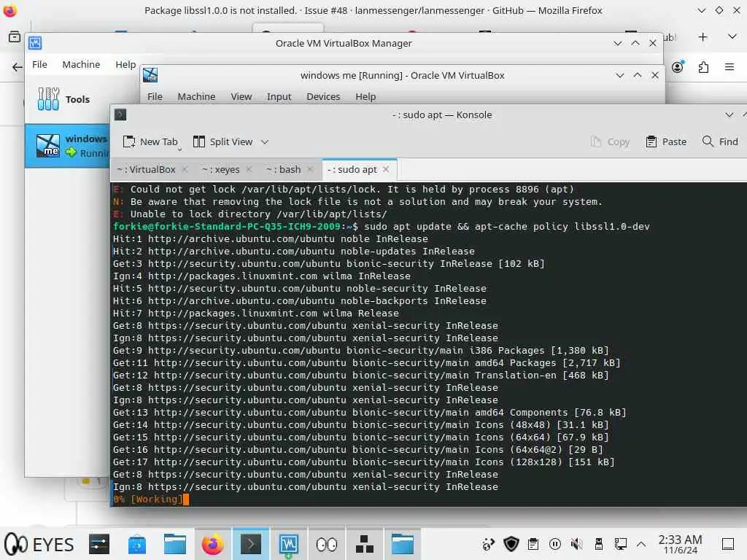
Task: Switch to Firefox from taskbar
Action: [212, 544]
